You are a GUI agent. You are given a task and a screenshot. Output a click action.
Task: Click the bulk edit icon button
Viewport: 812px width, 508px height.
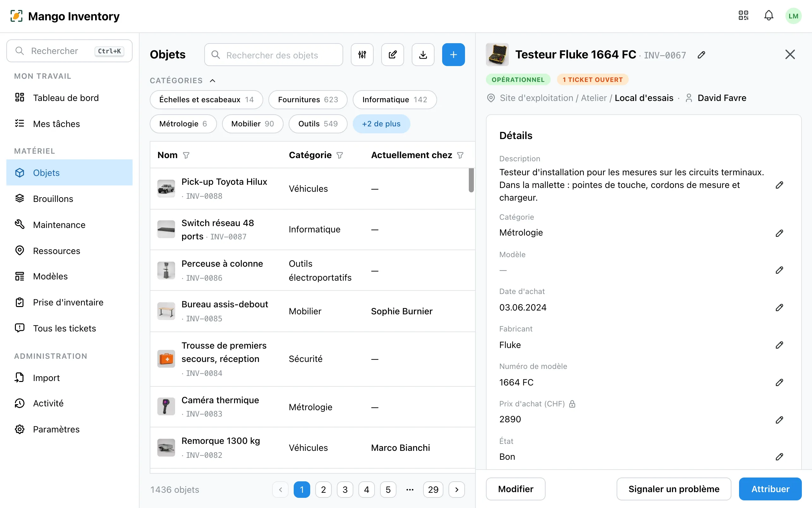[x=393, y=54]
